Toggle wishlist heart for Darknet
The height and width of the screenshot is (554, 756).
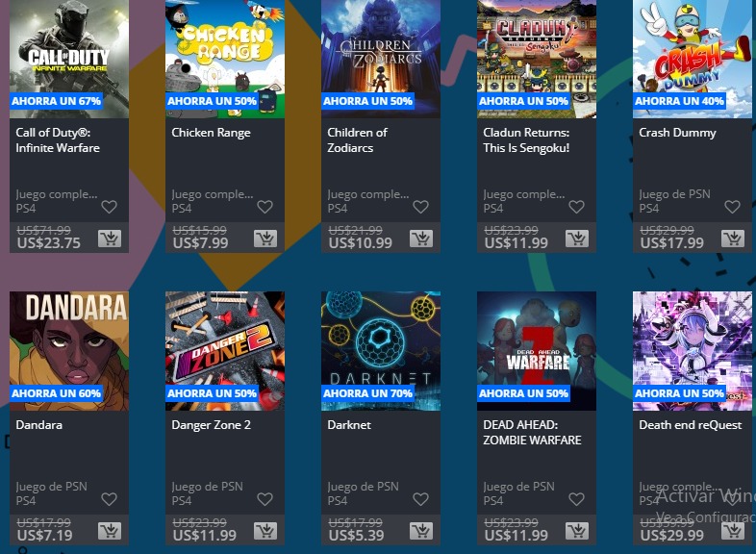click(x=420, y=499)
